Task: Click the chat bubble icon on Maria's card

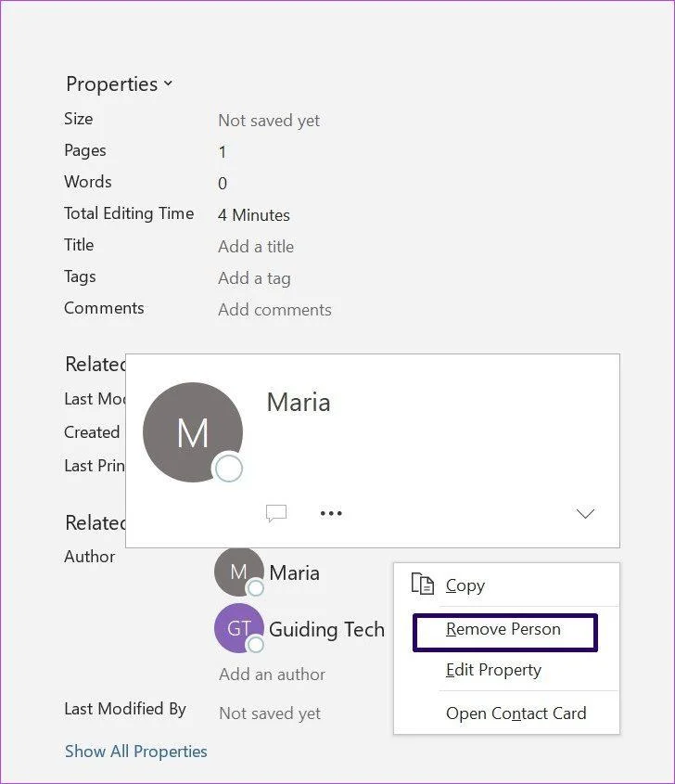Action: [x=275, y=513]
